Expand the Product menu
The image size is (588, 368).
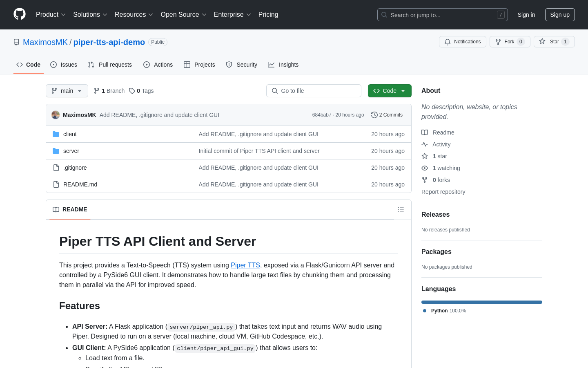(x=51, y=15)
